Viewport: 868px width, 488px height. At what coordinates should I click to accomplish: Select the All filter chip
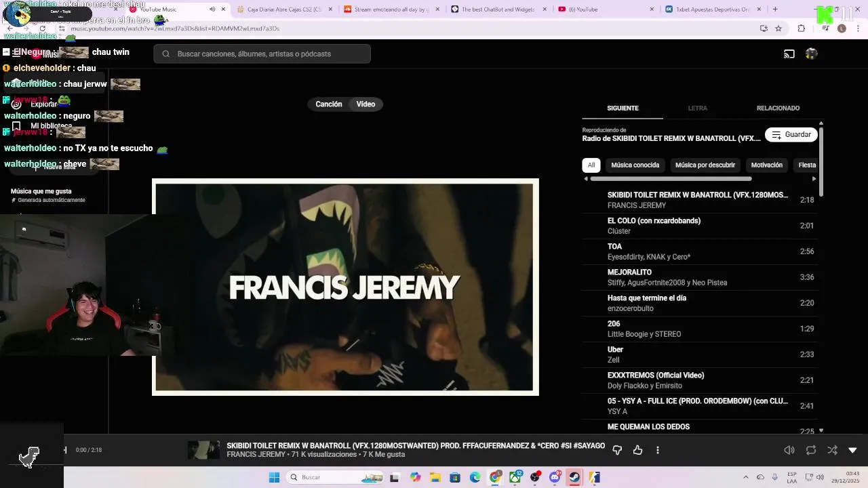pyautogui.click(x=591, y=165)
